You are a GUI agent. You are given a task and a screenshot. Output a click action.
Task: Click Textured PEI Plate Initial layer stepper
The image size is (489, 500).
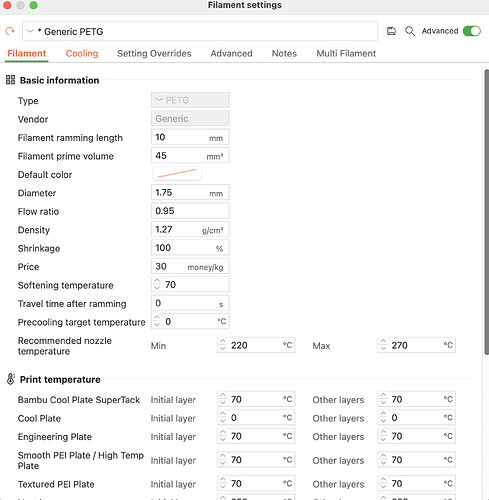(223, 483)
